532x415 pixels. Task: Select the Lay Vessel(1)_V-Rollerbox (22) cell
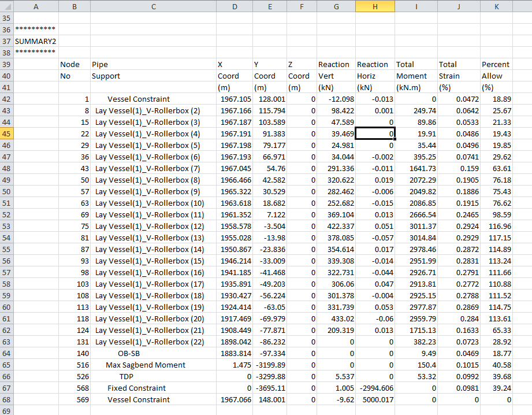(x=150, y=342)
